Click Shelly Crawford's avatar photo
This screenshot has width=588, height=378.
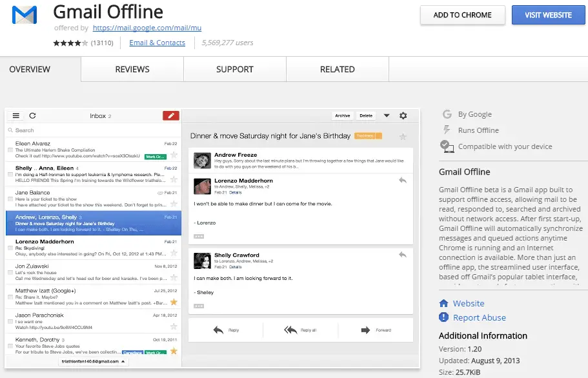pyautogui.click(x=202, y=261)
